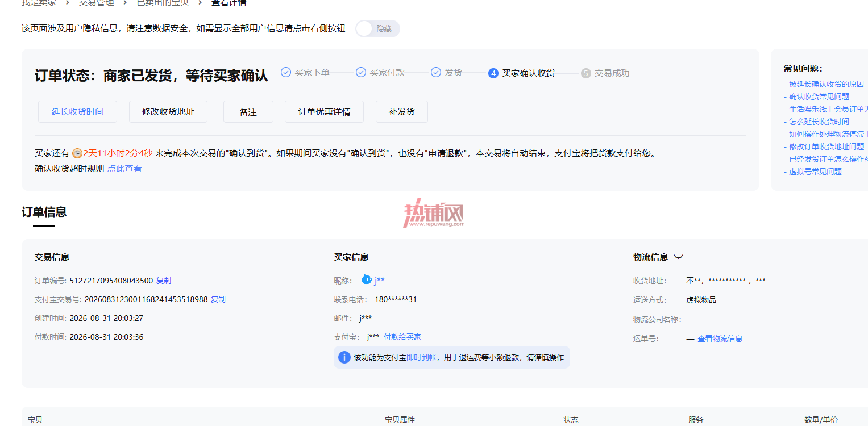Go to 交易管理 breadcrumb
The width and height of the screenshot is (868, 426).
(x=97, y=3)
